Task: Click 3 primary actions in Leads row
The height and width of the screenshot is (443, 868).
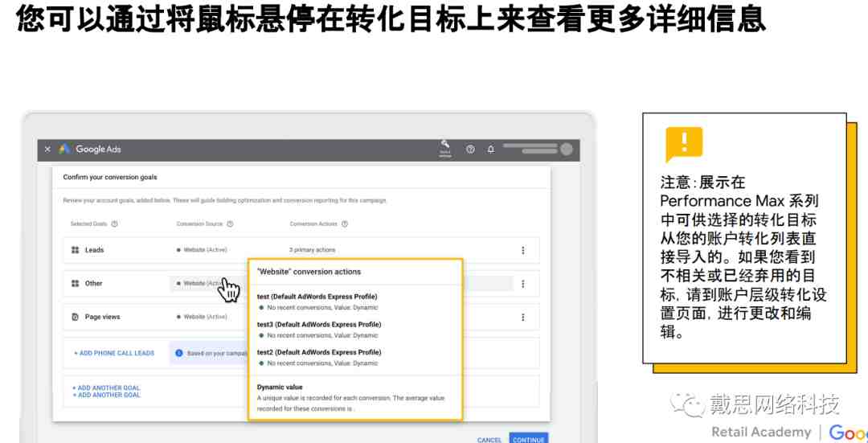Action: tap(312, 250)
